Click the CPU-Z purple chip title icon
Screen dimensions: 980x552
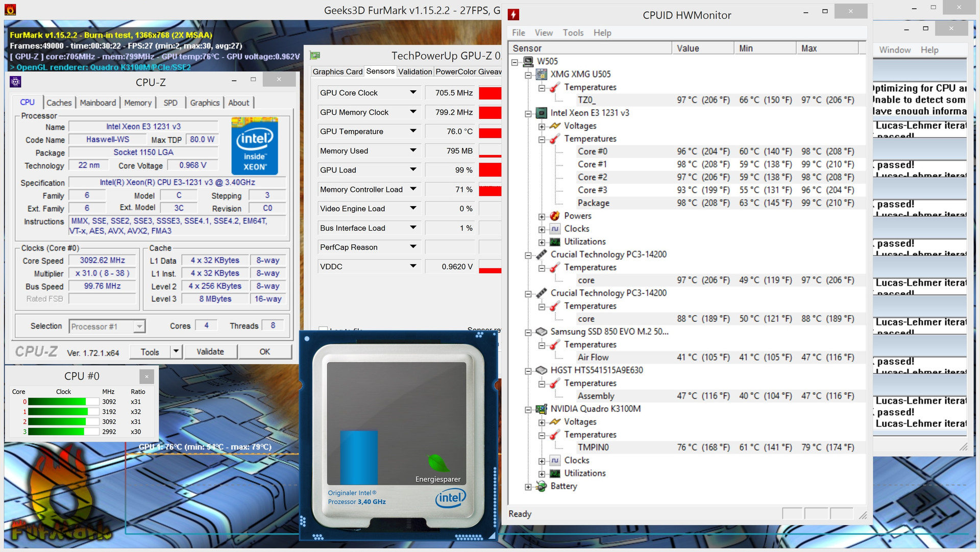coord(16,82)
